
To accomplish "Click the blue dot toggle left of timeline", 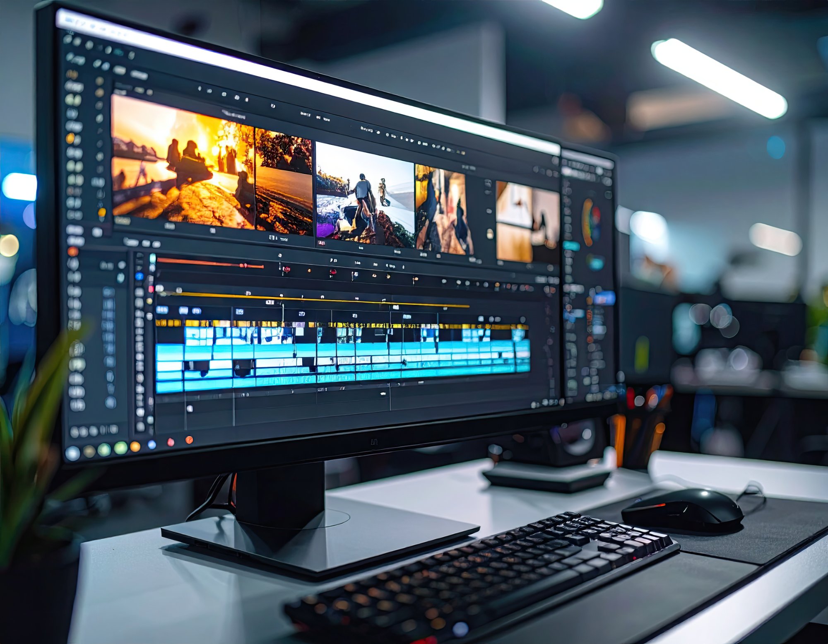I will point(140,276).
